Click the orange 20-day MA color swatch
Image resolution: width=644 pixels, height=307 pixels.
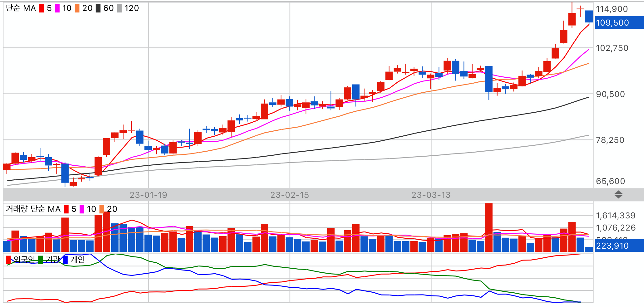(x=77, y=8)
